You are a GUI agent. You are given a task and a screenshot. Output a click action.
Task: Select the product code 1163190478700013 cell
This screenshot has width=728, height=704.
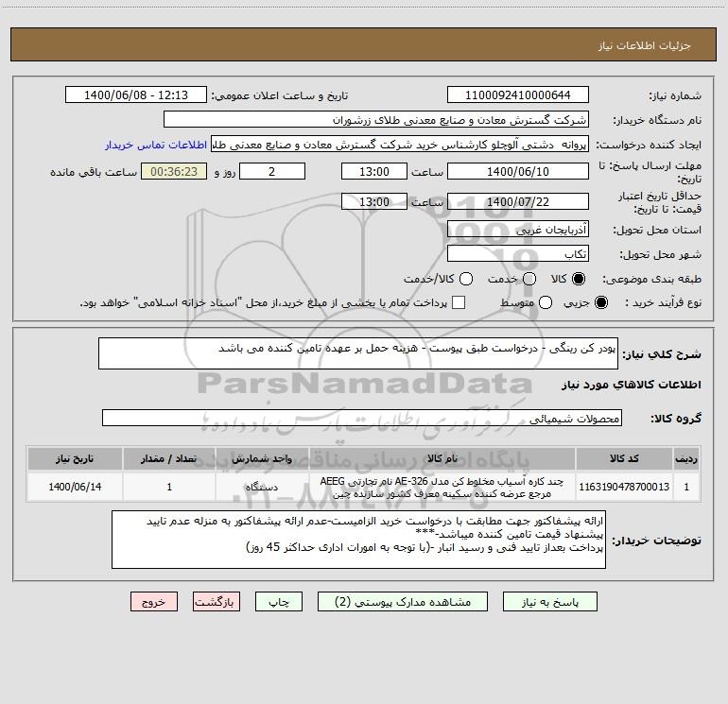(x=624, y=487)
